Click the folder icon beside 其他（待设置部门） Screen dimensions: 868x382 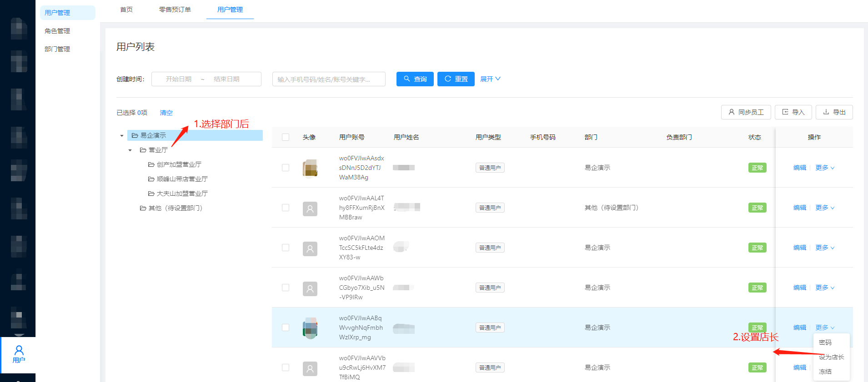point(143,208)
